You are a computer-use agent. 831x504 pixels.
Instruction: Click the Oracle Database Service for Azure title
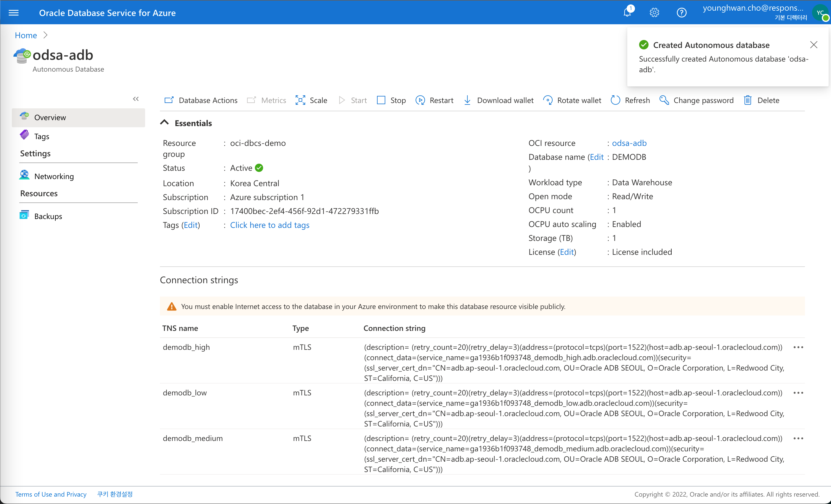point(107,13)
